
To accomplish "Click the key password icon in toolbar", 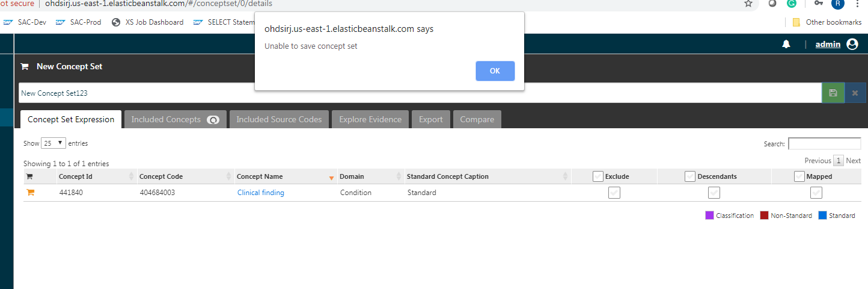I will tap(818, 3).
